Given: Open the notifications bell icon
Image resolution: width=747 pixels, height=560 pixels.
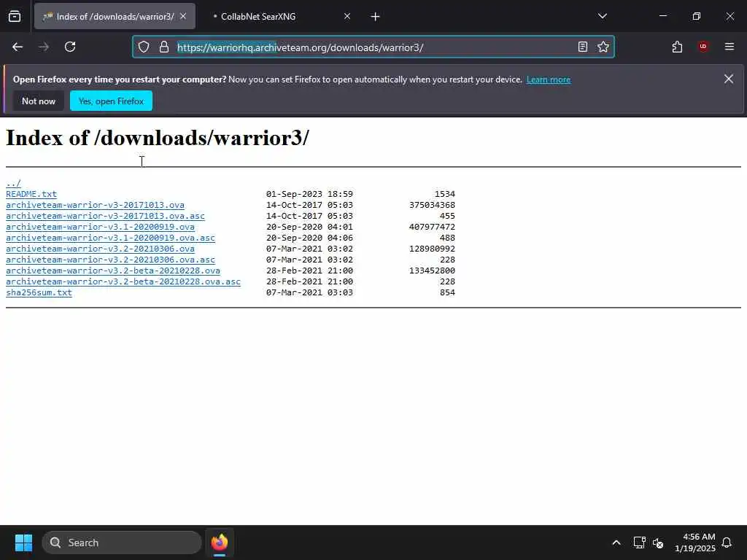Looking at the screenshot, I should (x=727, y=542).
